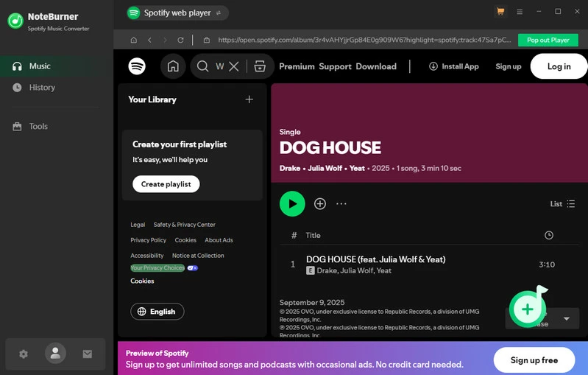The image size is (588, 375).
Task: Click the Pop out Player button
Action: (548, 40)
